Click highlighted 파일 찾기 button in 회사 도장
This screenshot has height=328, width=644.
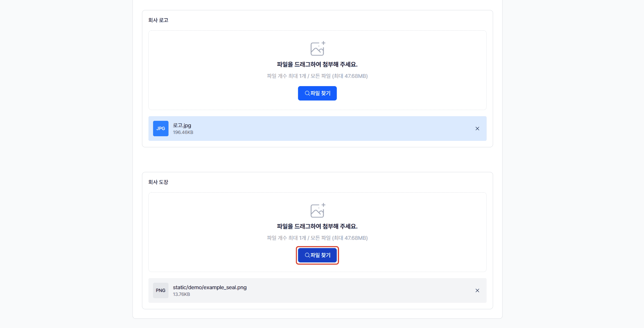coord(317,255)
